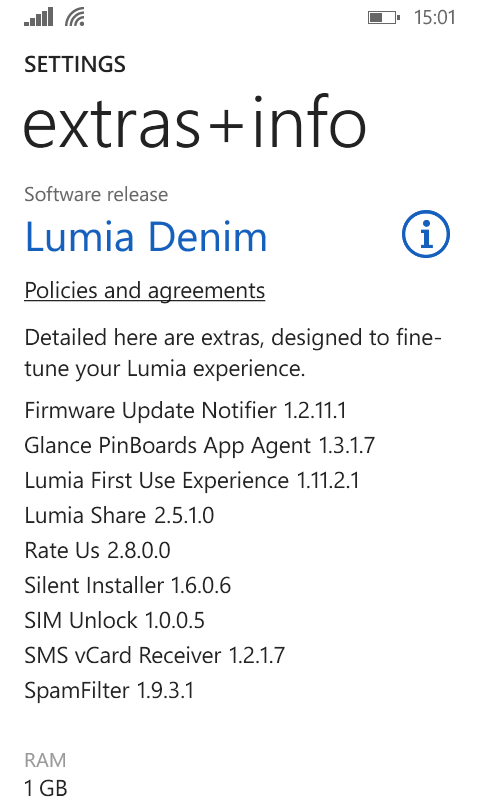Tap the blue info circle icon

(426, 234)
